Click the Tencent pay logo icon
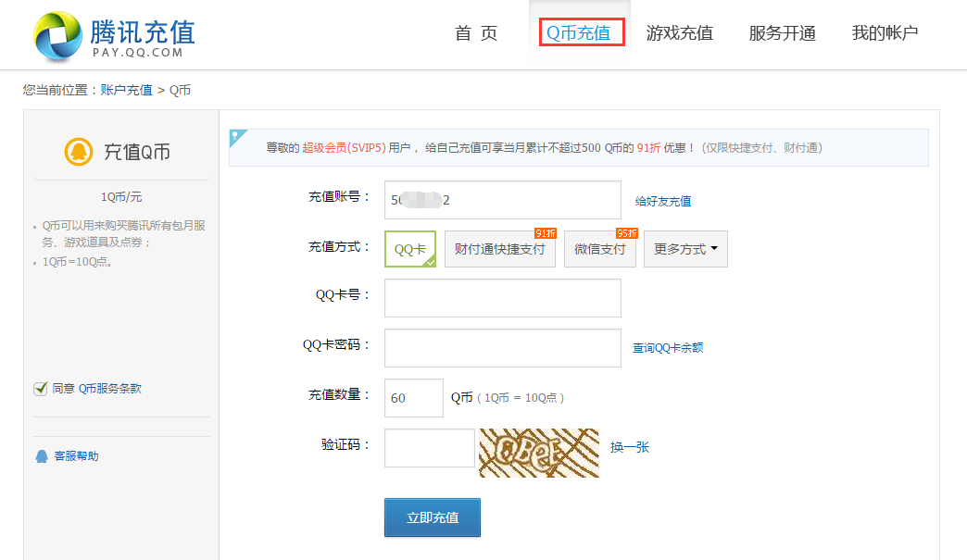This screenshot has height=560, width=967. pos(57,36)
